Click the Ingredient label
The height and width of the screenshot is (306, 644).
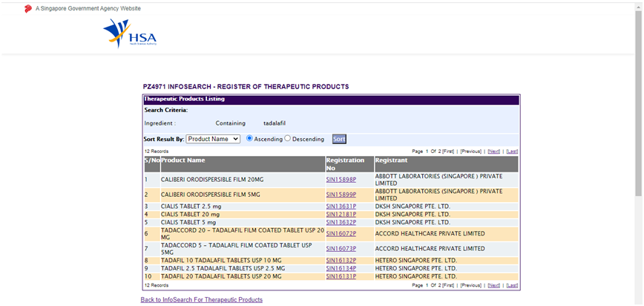[160, 123]
